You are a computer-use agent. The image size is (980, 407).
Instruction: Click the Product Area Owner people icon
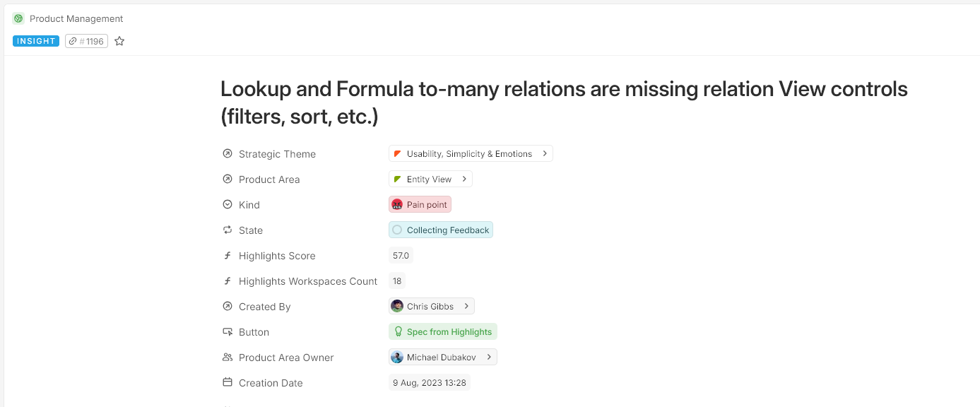pos(228,358)
